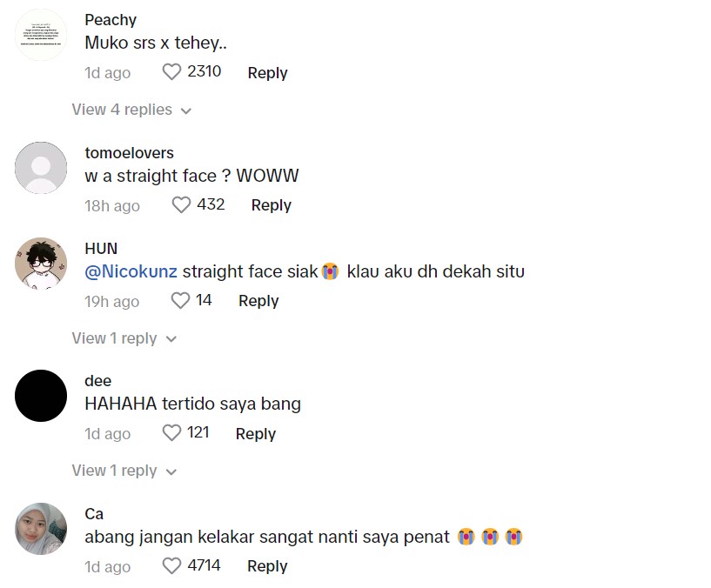Image resolution: width=711 pixels, height=588 pixels.
Task: View tomoelovers' default gray avatar
Action: [41, 168]
